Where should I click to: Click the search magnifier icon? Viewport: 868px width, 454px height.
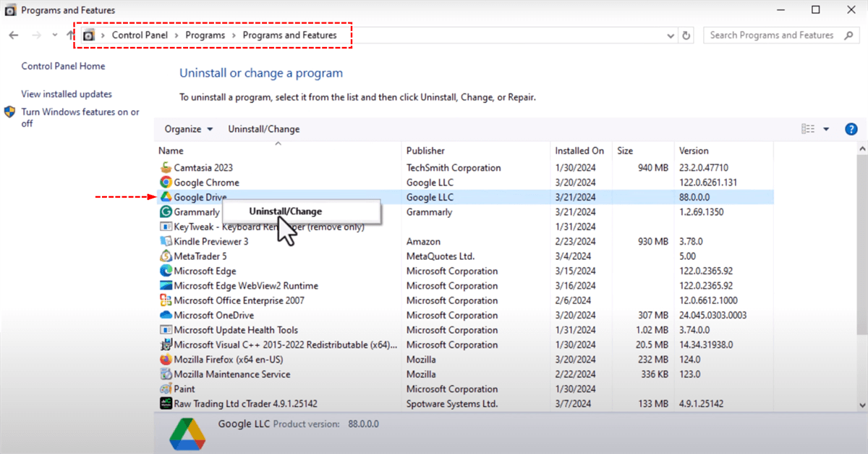pos(849,35)
